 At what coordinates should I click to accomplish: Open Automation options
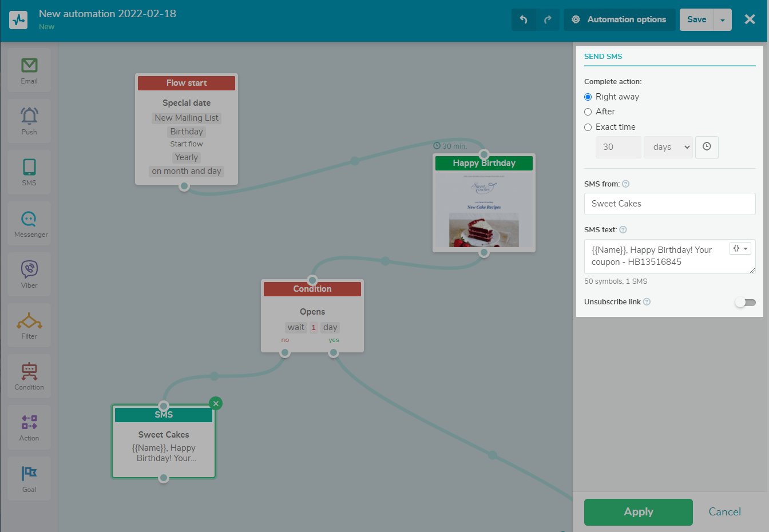(619, 19)
